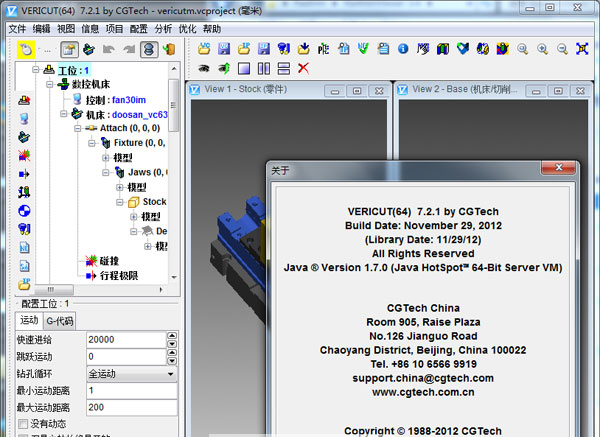This screenshot has width=600, height=437.
Task: Open the 优化 menu
Action: click(187, 28)
